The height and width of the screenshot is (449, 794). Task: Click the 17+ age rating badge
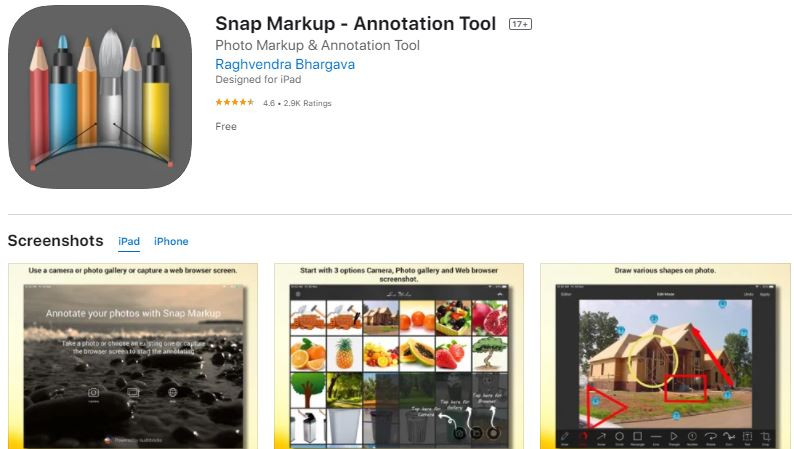click(520, 24)
